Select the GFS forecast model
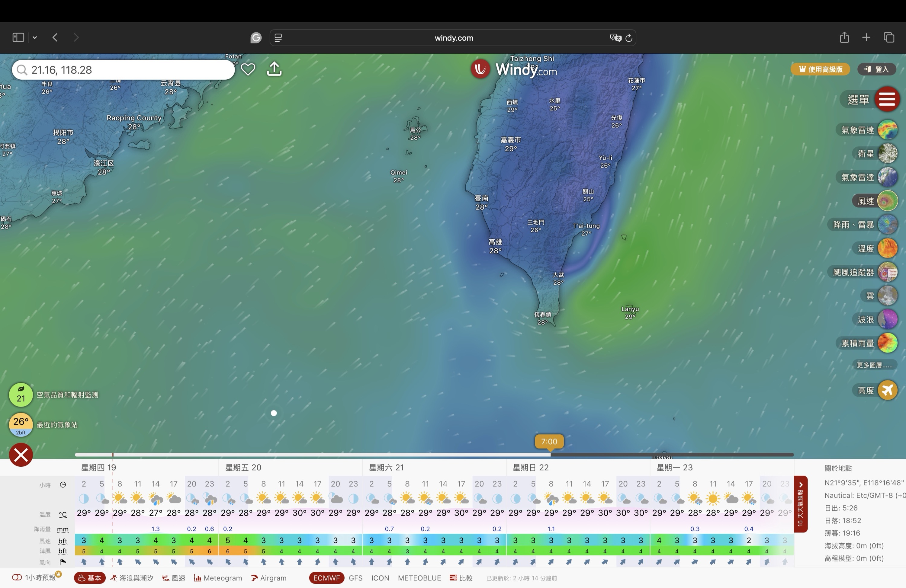The width and height of the screenshot is (906, 588). pos(355,578)
